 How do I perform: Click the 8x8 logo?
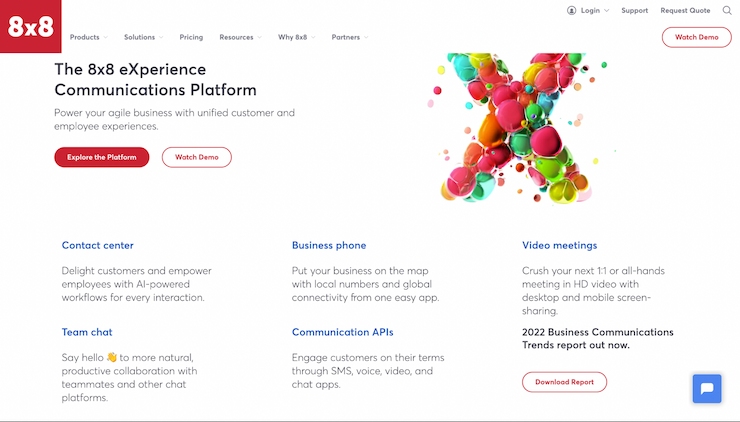pyautogui.click(x=31, y=26)
